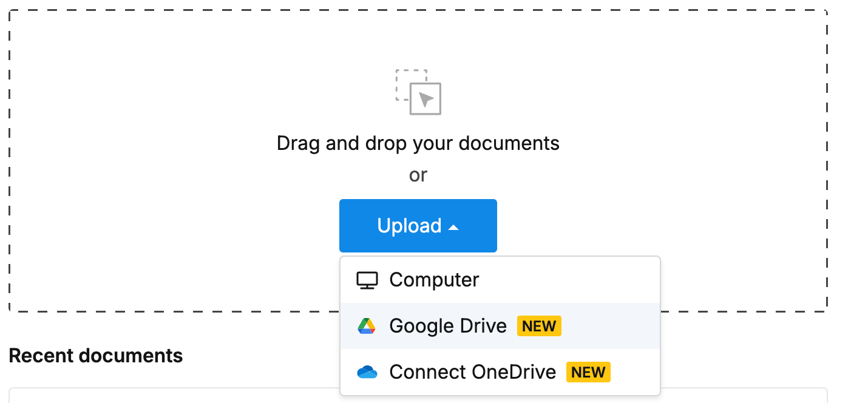Viewport: 868px width, 403px height.
Task: Click the Google Drive logo icon
Action: (367, 326)
